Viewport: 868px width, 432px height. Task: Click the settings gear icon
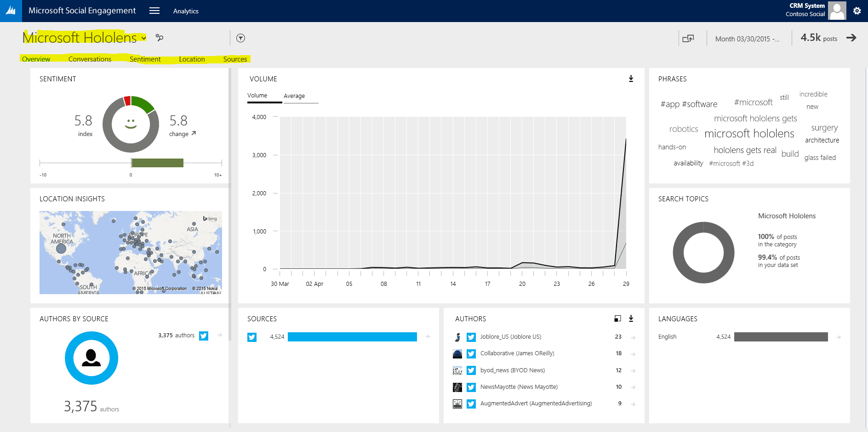[857, 11]
